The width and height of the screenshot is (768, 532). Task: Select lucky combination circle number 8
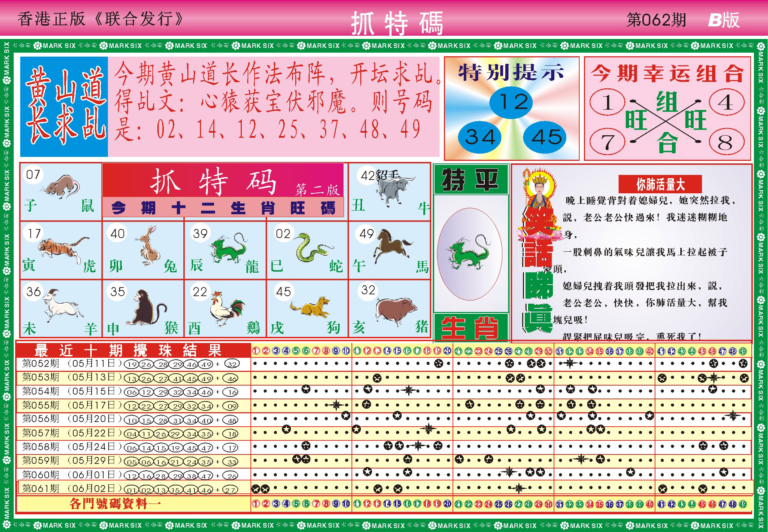pos(726,141)
